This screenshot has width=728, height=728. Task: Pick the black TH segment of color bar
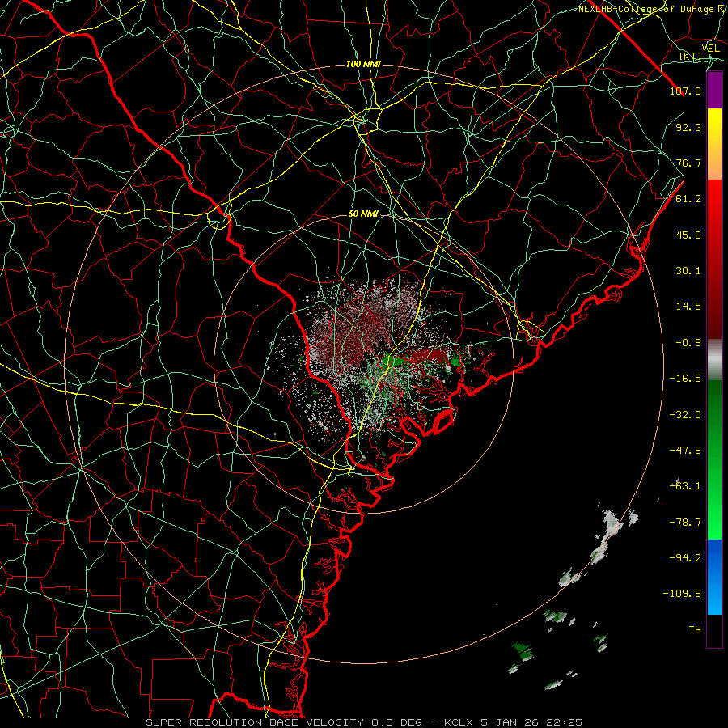(x=714, y=631)
